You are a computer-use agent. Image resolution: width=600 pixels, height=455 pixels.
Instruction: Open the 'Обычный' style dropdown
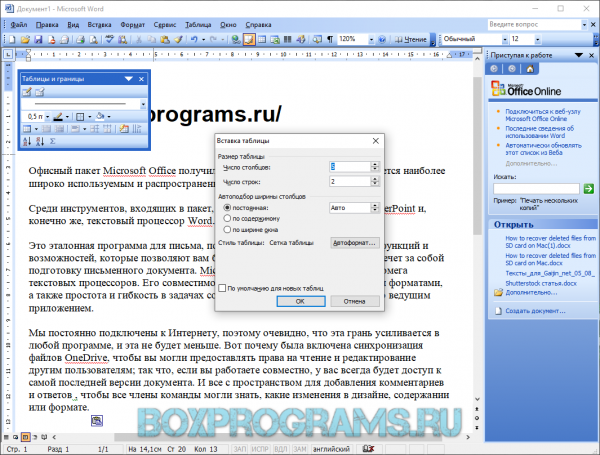click(505, 39)
